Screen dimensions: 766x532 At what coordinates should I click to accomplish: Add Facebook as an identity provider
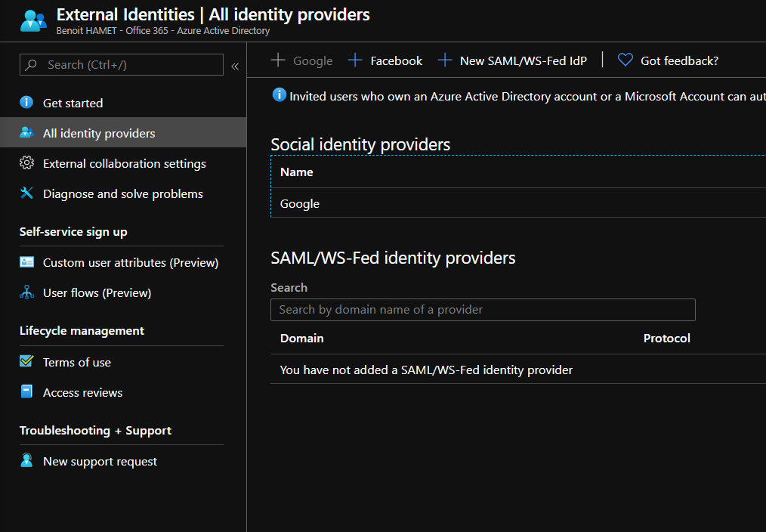(x=385, y=60)
